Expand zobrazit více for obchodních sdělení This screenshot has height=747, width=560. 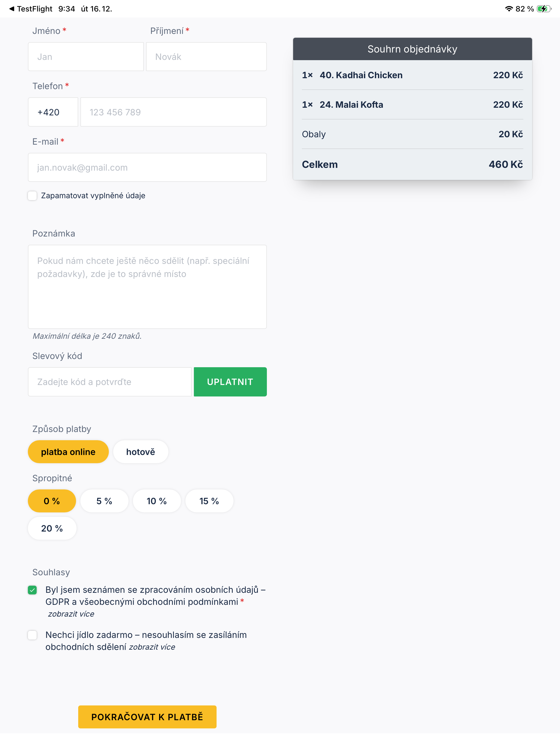pyautogui.click(x=152, y=647)
